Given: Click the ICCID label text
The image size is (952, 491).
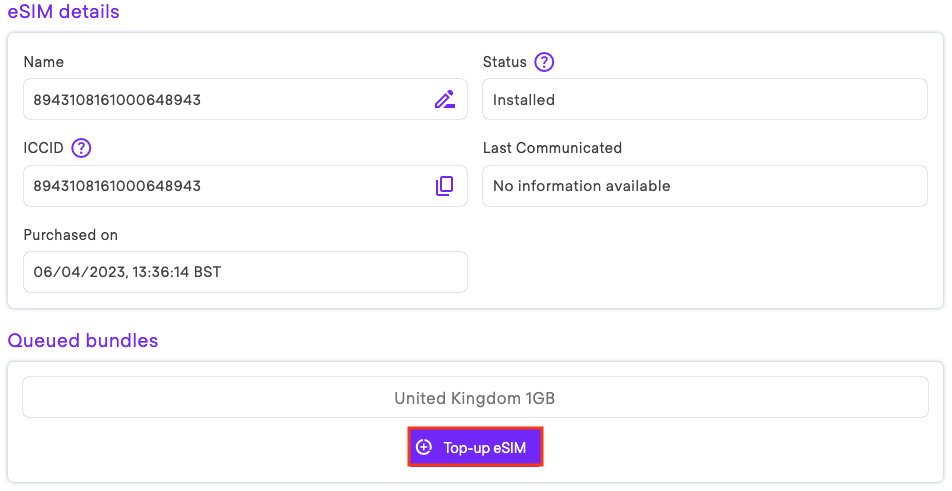Looking at the screenshot, I should [43, 148].
